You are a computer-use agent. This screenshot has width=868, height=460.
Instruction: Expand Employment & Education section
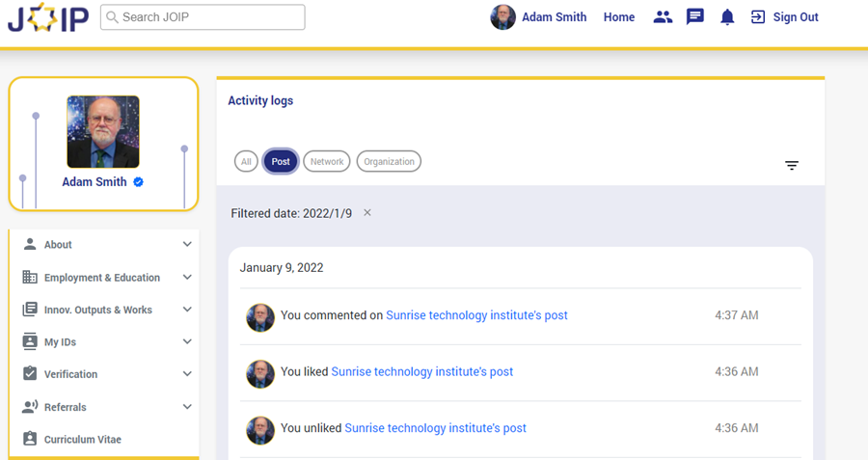click(x=187, y=278)
